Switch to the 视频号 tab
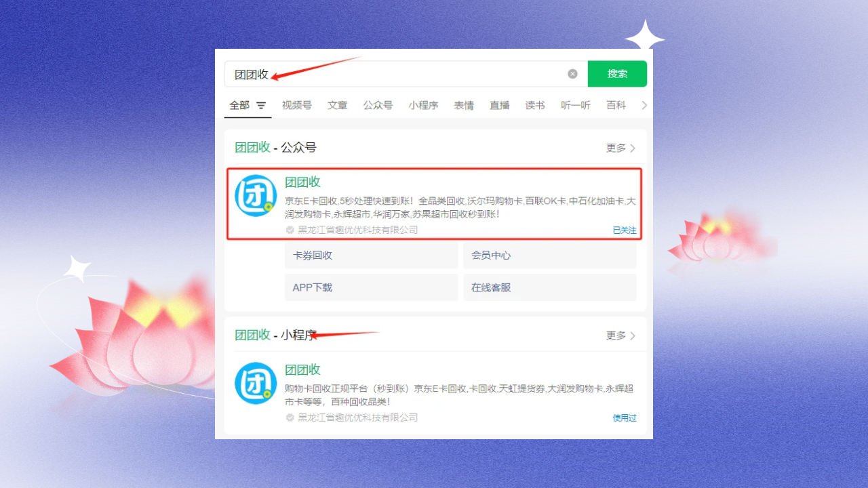The width and height of the screenshot is (868, 488). (297, 106)
